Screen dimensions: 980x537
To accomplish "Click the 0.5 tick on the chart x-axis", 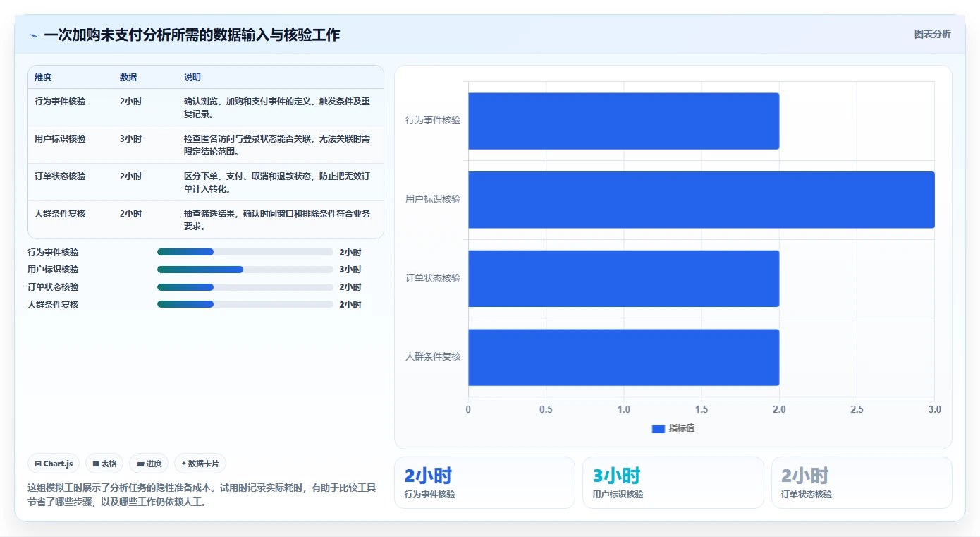I will pyautogui.click(x=546, y=409).
